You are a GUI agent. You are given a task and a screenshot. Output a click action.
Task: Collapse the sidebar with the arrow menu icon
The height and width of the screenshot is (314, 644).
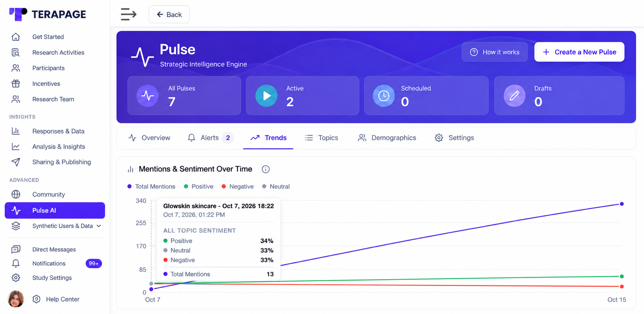(128, 14)
